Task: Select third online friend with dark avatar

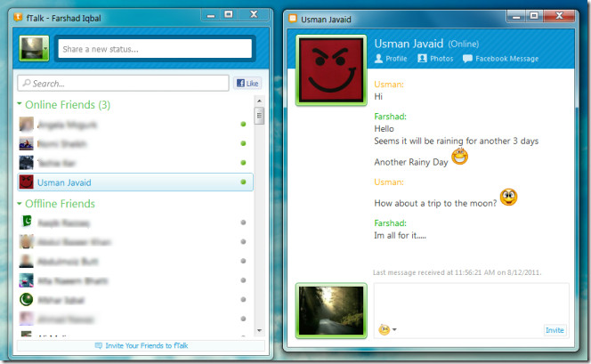Action: click(135, 163)
